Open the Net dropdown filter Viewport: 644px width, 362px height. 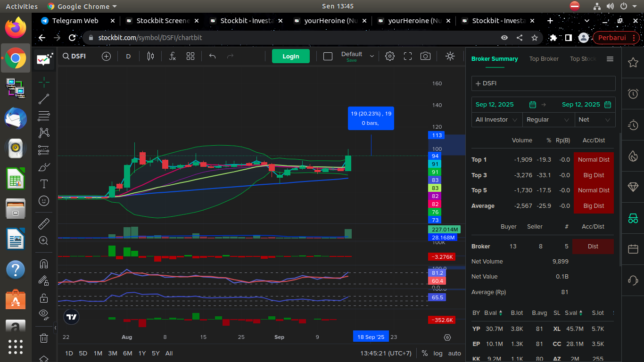click(595, 120)
